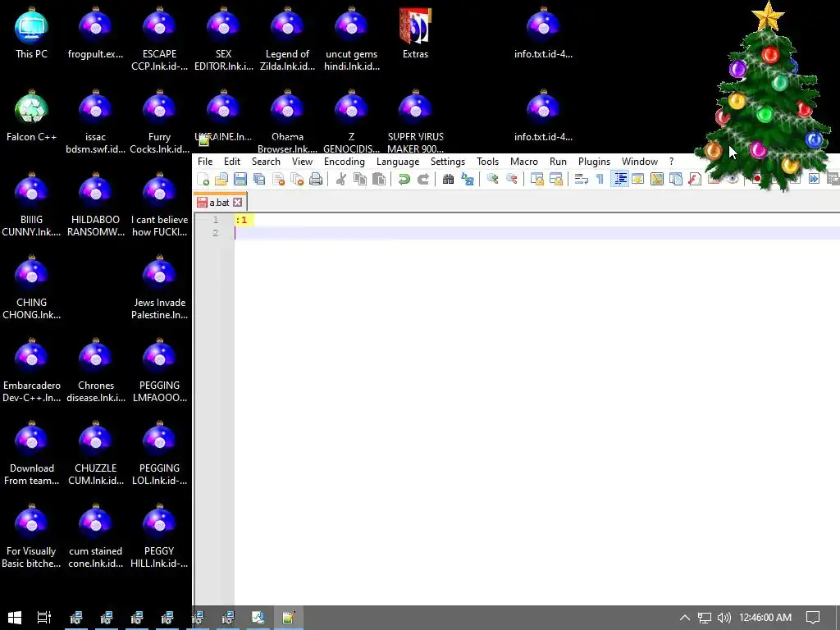Open the notification center icon
The image size is (840, 630).
pyautogui.click(x=813, y=618)
